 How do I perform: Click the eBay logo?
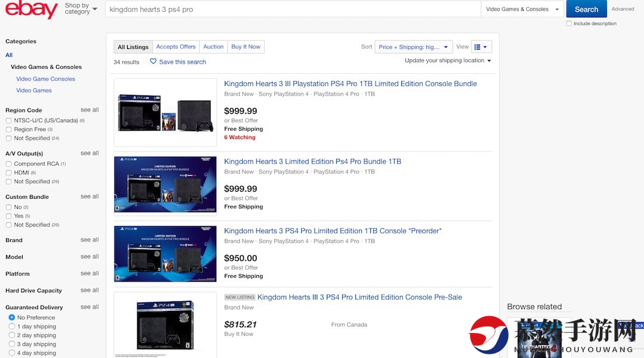(x=31, y=9)
